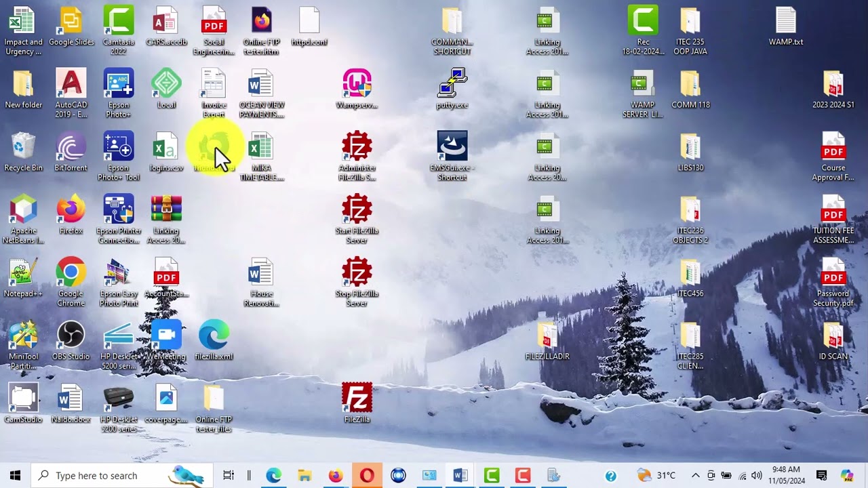The height and width of the screenshot is (488, 868).
Task: Select the httpd.conf file icon
Action: [x=309, y=27]
